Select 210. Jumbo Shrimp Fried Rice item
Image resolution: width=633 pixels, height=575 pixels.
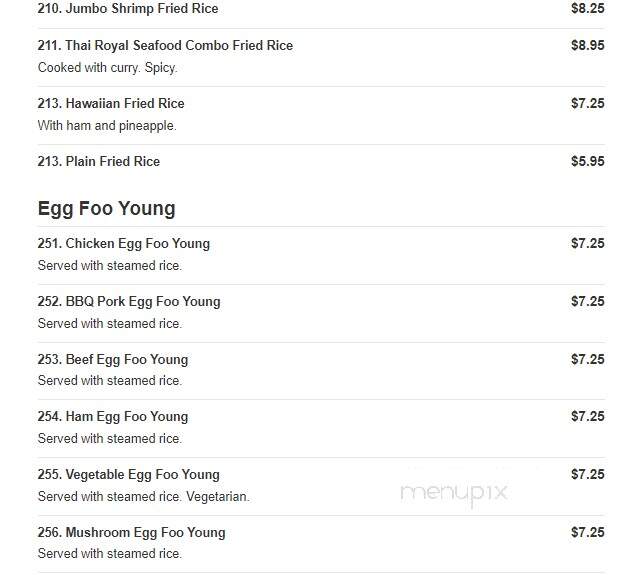tap(128, 8)
